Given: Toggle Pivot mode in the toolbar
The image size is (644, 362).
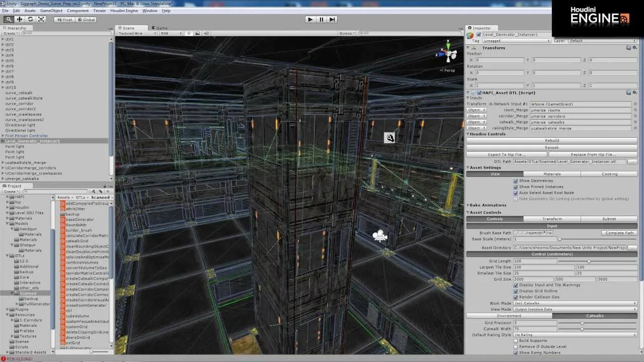Looking at the screenshot, I should [65, 20].
